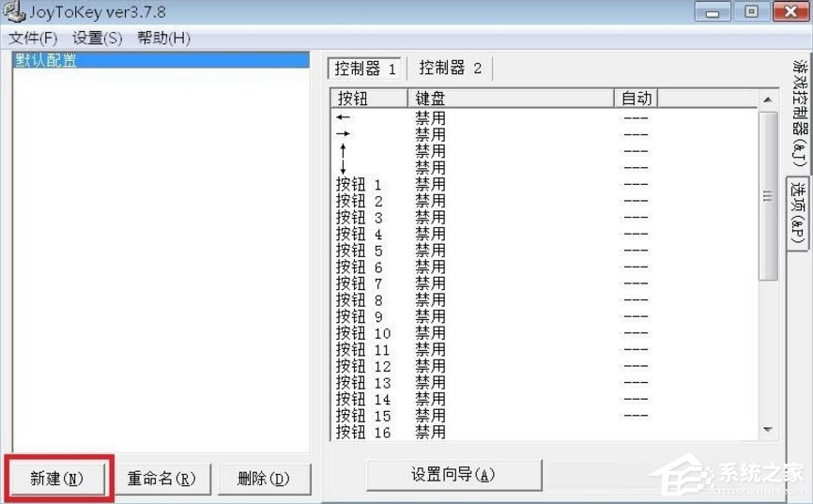Select the 按钮 14 row
This screenshot has width=813, height=504.
[x=545, y=399]
